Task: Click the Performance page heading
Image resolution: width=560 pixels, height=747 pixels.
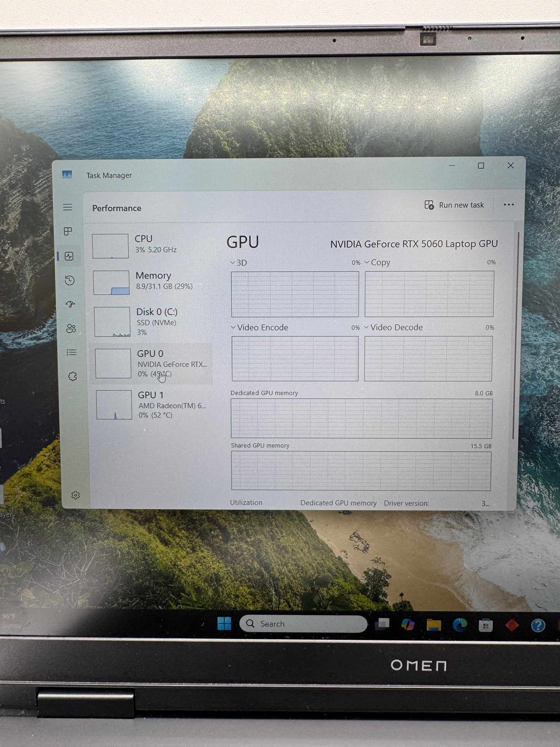Action: point(117,208)
